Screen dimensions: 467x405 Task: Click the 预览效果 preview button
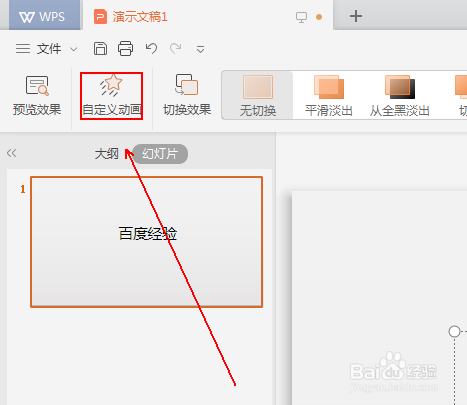point(37,95)
